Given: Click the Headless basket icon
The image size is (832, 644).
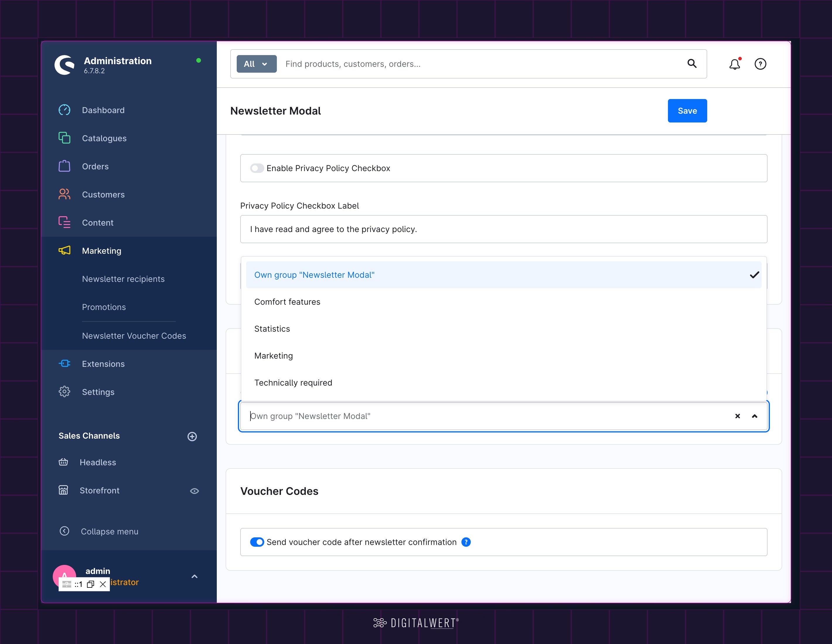Looking at the screenshot, I should pos(63,462).
